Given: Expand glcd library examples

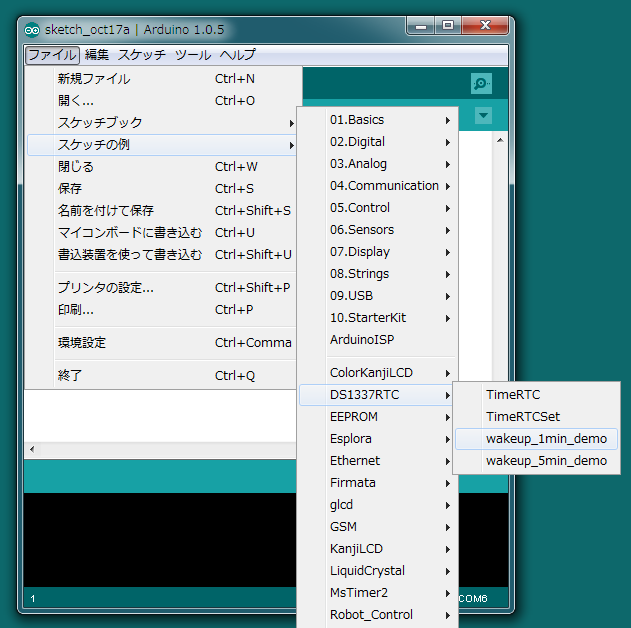Looking at the screenshot, I should click(378, 505).
